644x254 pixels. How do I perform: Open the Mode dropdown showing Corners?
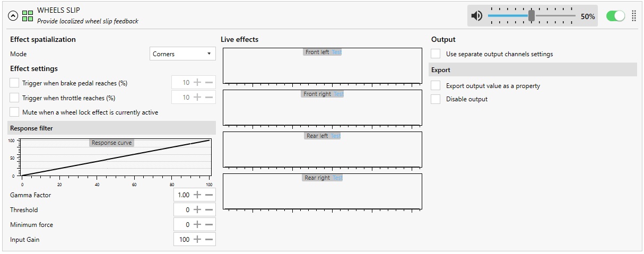pos(182,54)
